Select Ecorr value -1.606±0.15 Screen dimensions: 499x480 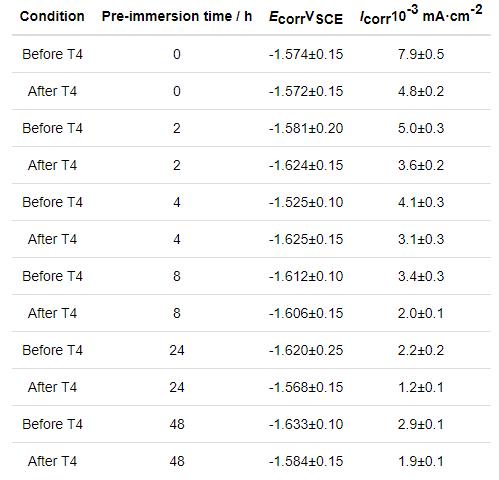(306, 313)
